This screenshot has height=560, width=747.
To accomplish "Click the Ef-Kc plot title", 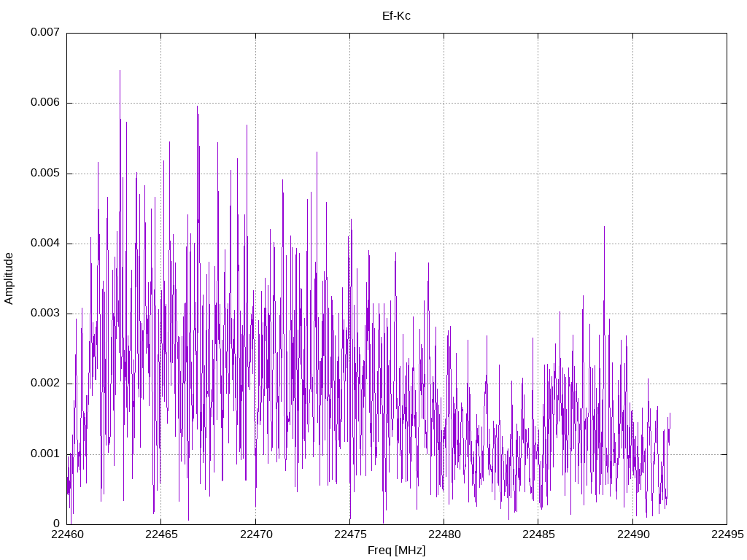I will pos(396,16).
